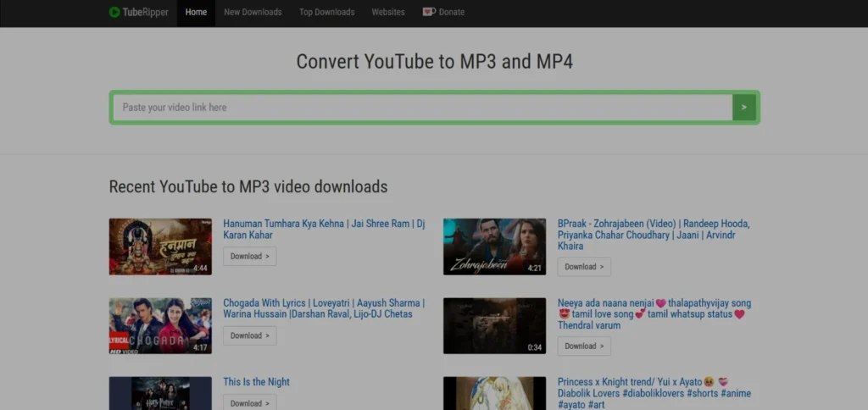Submit link with green arrow button
Screen dimensions: 868x410
pyautogui.click(x=744, y=108)
